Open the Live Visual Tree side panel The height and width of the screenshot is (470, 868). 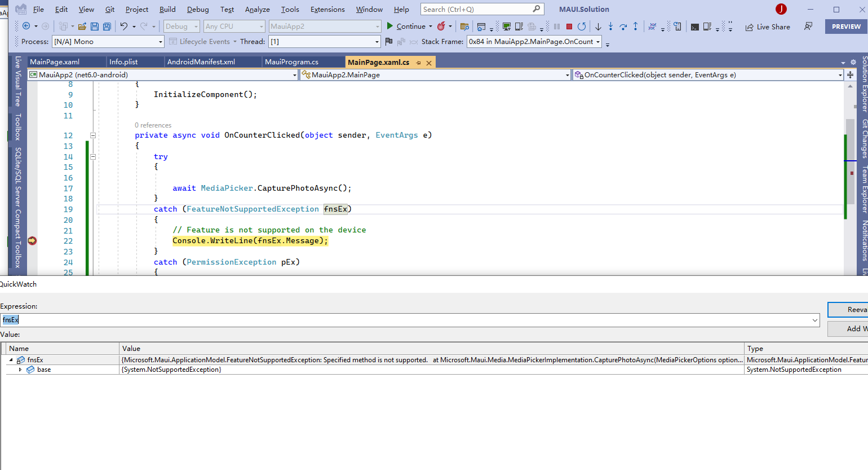[x=17, y=81]
